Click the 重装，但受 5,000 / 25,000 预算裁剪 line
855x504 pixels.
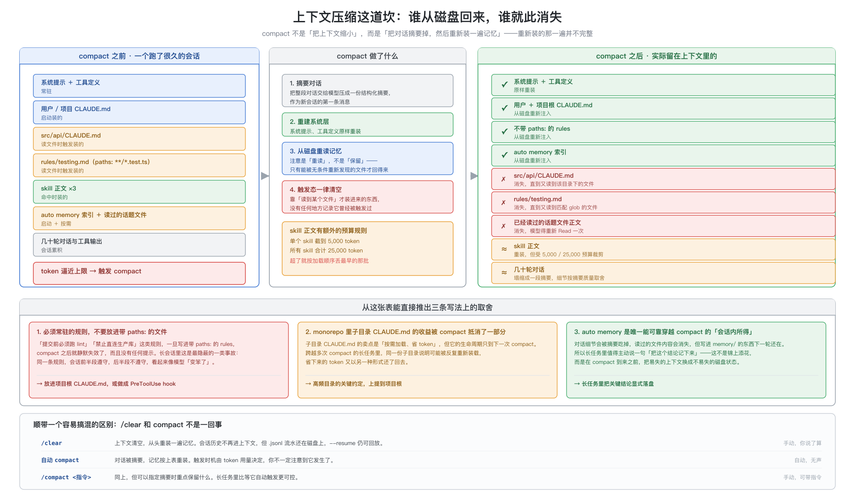coord(558,254)
